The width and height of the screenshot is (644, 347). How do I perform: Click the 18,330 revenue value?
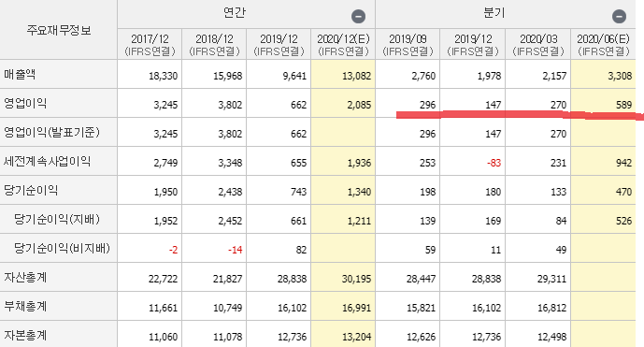tap(163, 76)
